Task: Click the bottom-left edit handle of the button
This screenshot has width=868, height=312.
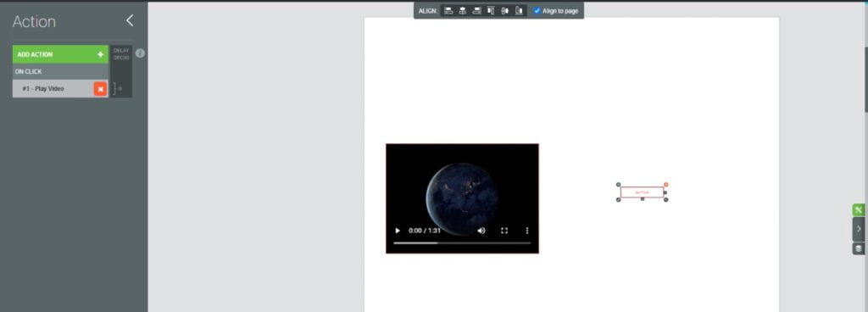Action: click(618, 200)
